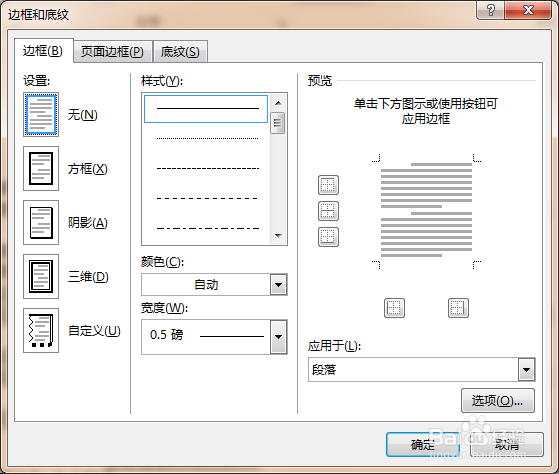
Task: Select the 三维(D) 3D border icon
Action: 41,277
